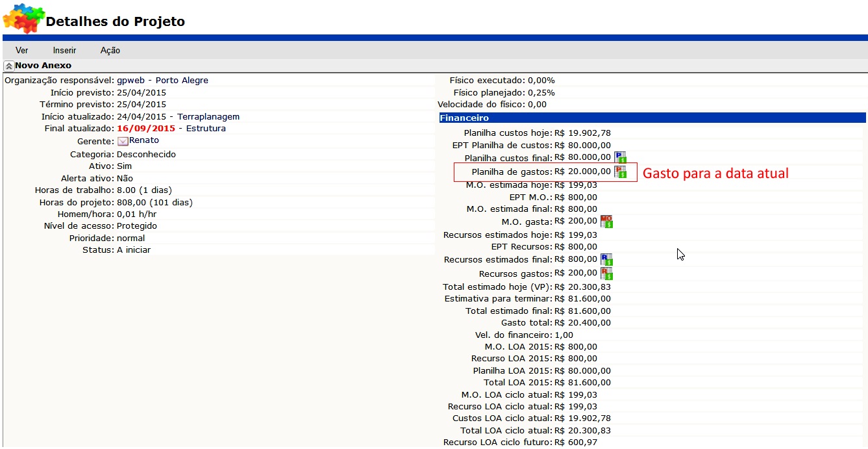Collapse the Novo Anexo section
The height and width of the screenshot is (449, 868).
pos(8,66)
